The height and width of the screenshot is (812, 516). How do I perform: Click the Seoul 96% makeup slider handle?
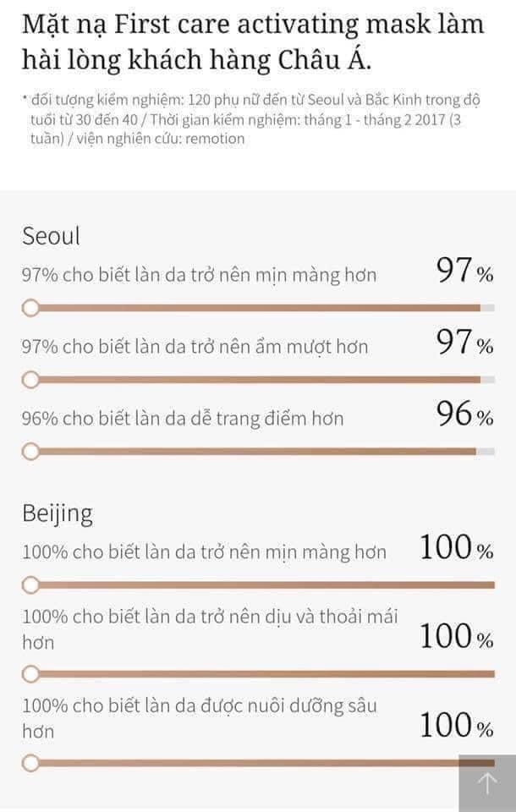tap(30, 452)
